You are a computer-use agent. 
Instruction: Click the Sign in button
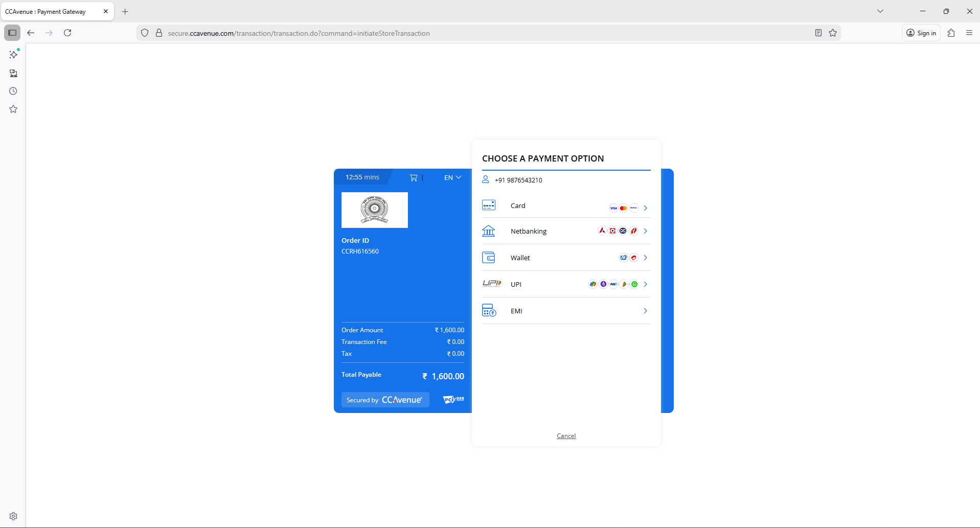pos(921,33)
